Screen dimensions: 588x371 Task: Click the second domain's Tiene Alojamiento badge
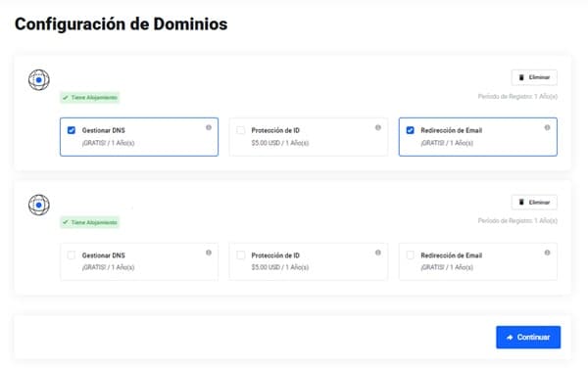pyautogui.click(x=90, y=222)
